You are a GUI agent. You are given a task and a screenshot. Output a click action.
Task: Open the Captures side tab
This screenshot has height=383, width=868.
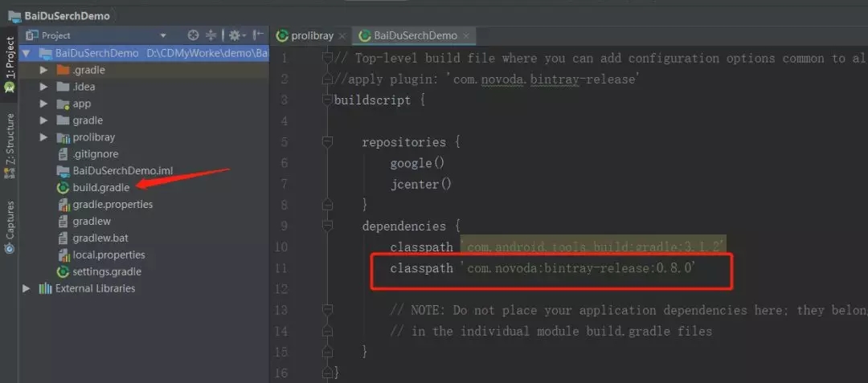click(10, 226)
